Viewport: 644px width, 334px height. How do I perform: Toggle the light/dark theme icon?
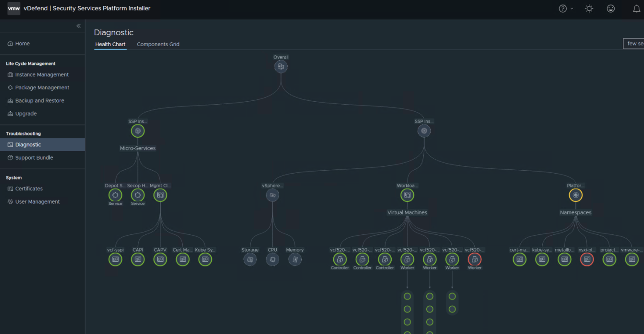pos(589,9)
